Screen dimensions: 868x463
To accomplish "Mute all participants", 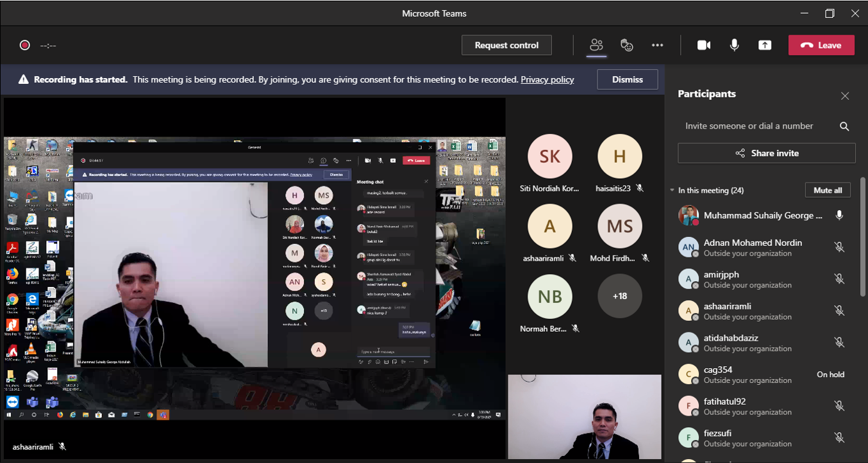I will click(x=827, y=190).
